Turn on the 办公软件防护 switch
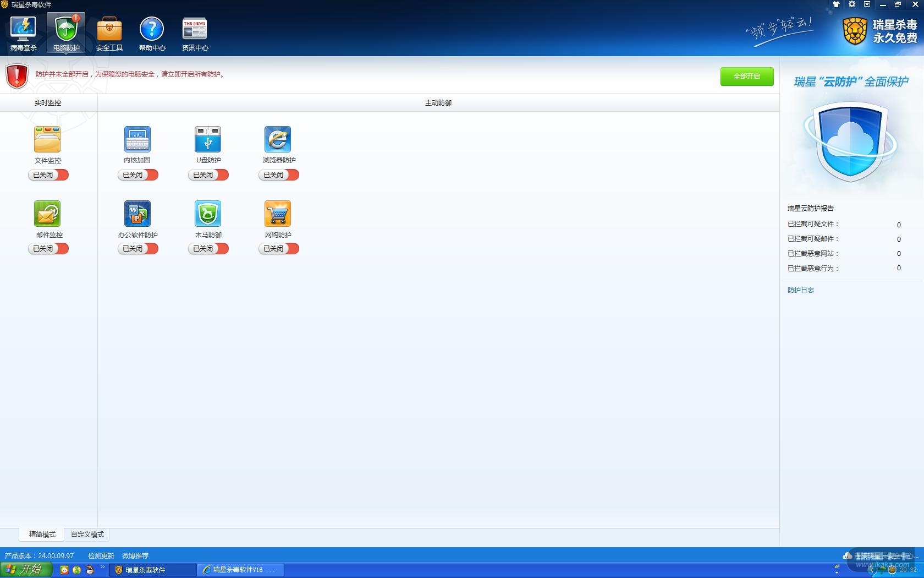This screenshot has width=924, height=578. coord(138,249)
